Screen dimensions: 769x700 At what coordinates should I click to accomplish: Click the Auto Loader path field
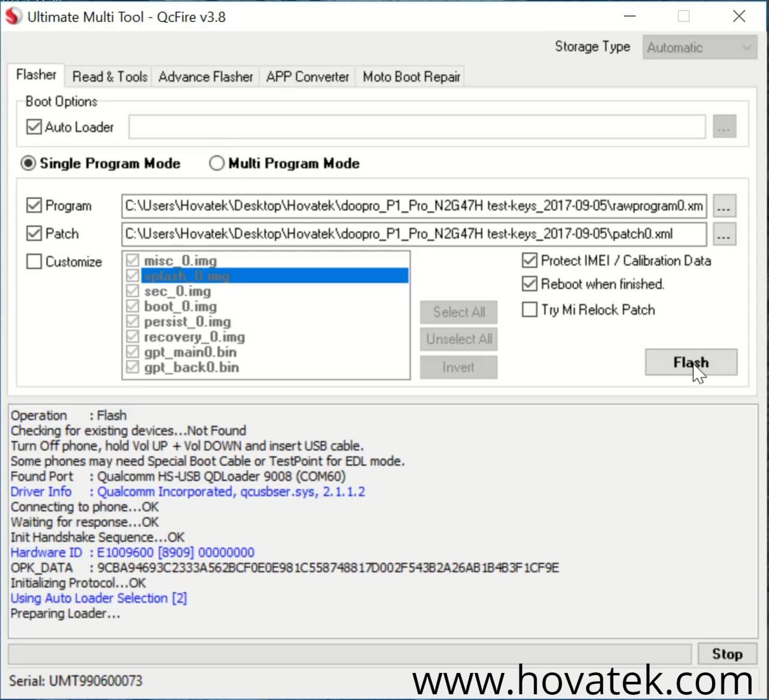tap(417, 127)
